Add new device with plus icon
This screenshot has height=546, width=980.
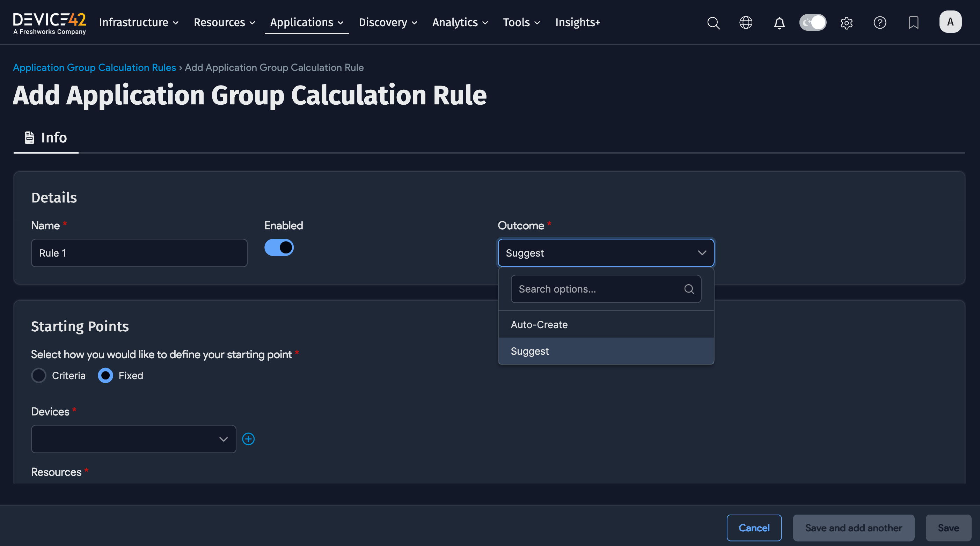248,439
